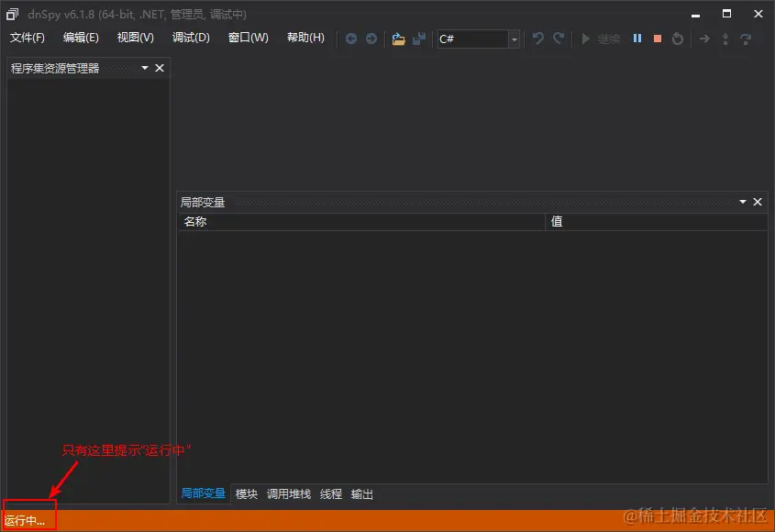This screenshot has width=775, height=532.
Task: Open the 程序集资源管理器 panel options dropdown arrow
Action: click(145, 68)
